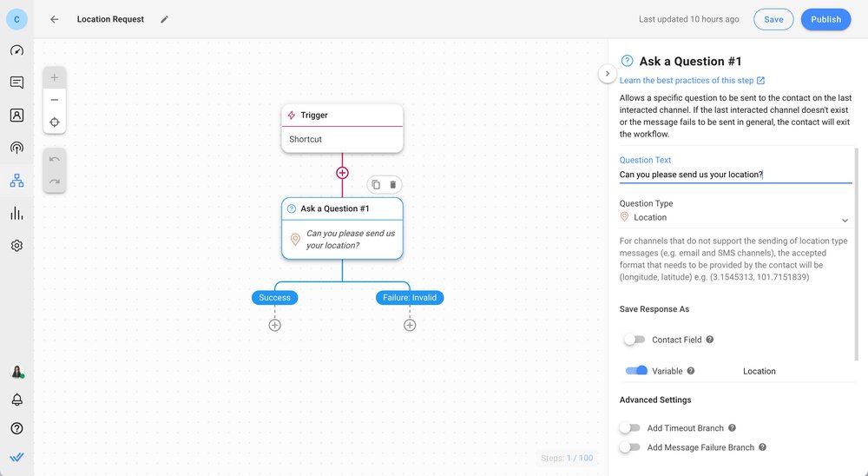868x476 pixels.
Task: Click the duplicate step icon
Action: (x=376, y=184)
